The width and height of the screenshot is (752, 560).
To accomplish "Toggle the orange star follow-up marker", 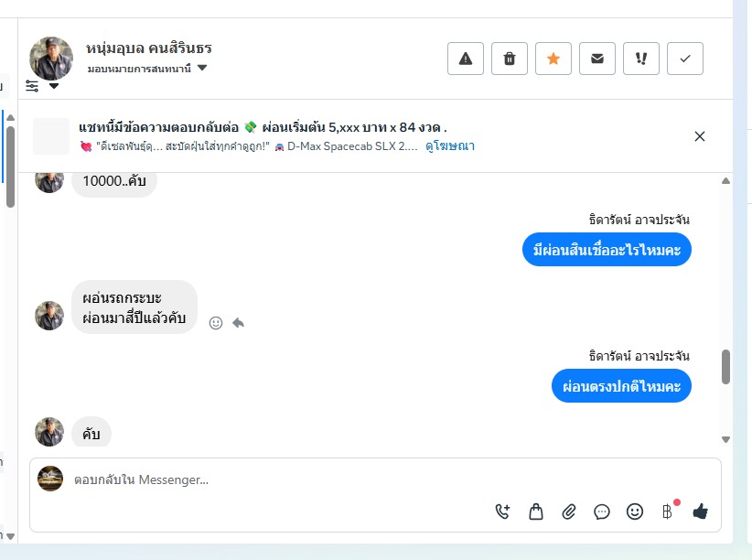I will [x=553, y=59].
